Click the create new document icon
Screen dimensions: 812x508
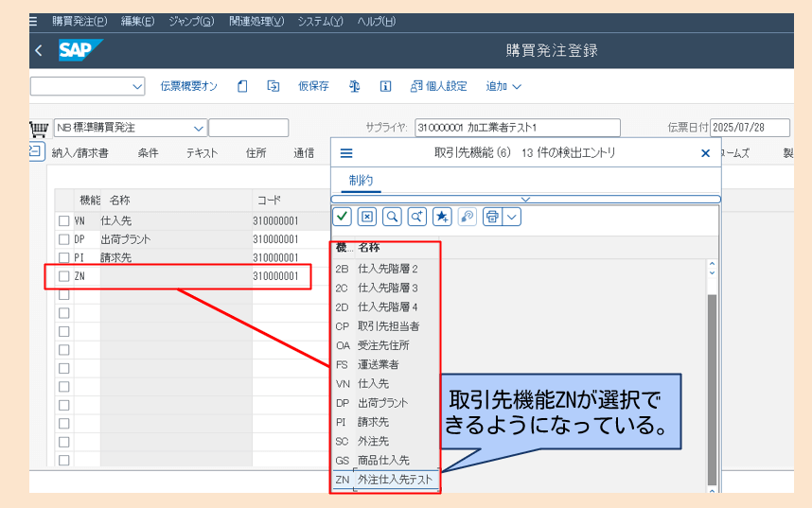click(242, 86)
